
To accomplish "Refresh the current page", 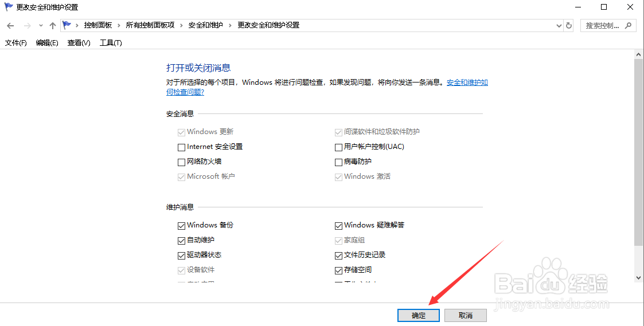I will coord(569,25).
